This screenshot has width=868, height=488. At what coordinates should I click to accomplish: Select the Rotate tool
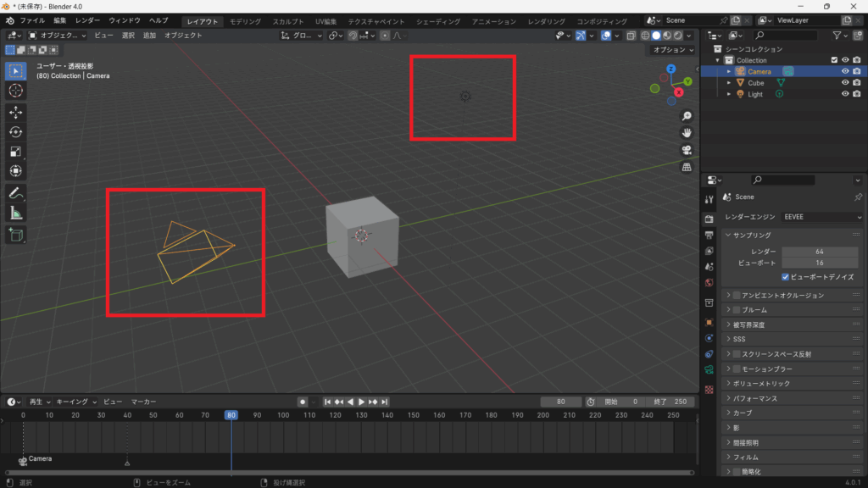click(x=15, y=131)
